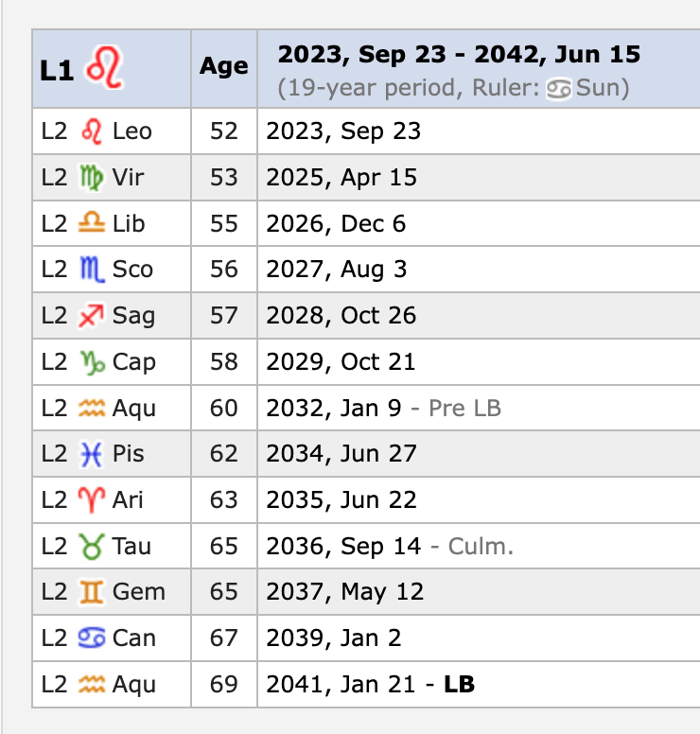
Task: Click the blue Scorpio sign icon
Action: [x=91, y=270]
